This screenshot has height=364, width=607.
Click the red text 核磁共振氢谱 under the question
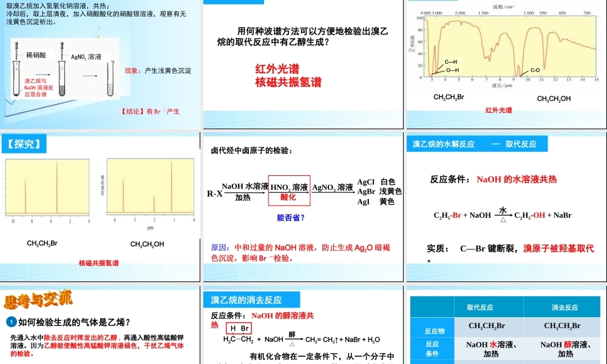click(x=288, y=82)
